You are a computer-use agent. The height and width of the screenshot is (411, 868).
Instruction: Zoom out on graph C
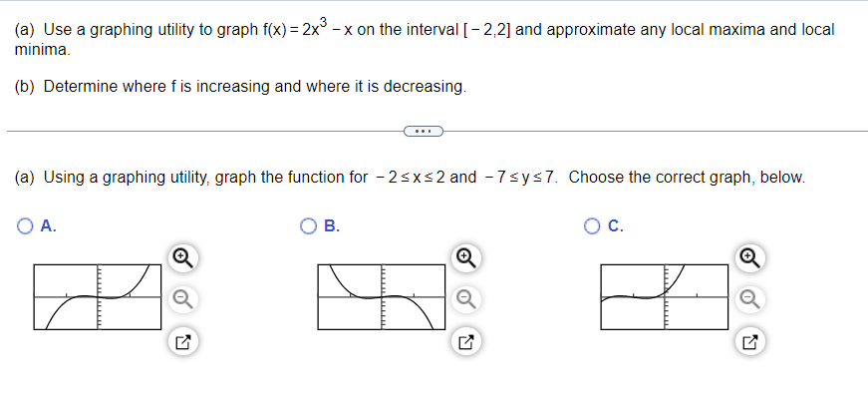pyautogui.click(x=750, y=299)
